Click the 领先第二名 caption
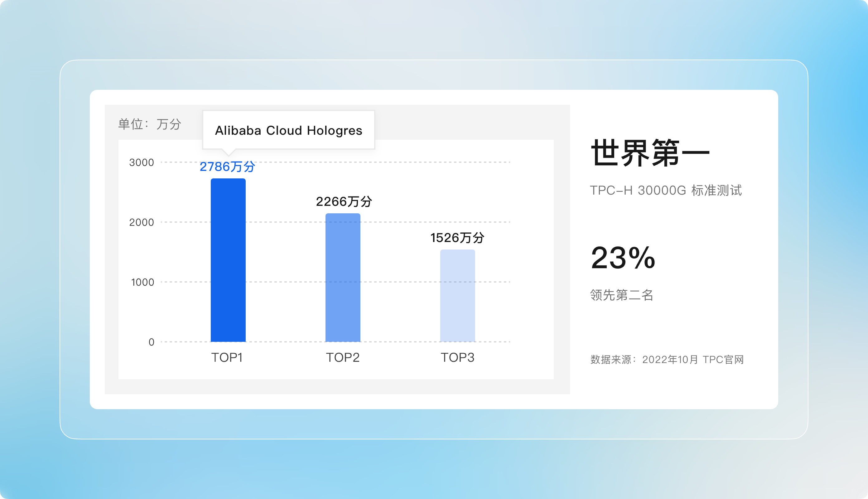The image size is (868, 499). [x=622, y=295]
